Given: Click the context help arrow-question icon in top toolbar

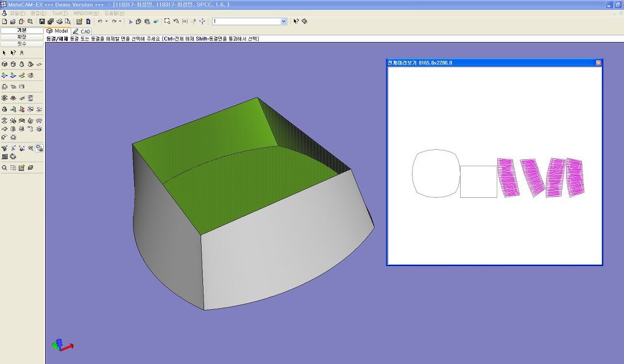Looking at the screenshot, I should (296, 21).
